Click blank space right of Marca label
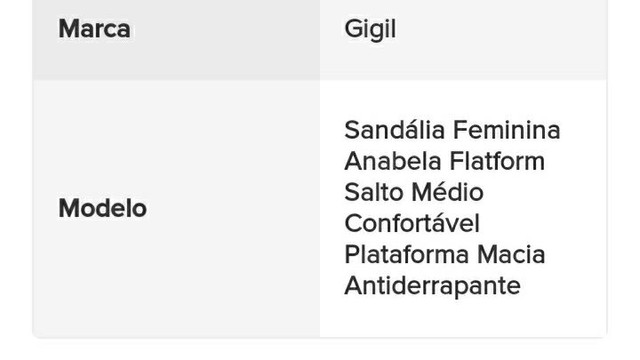The image size is (640, 360). click(224, 29)
